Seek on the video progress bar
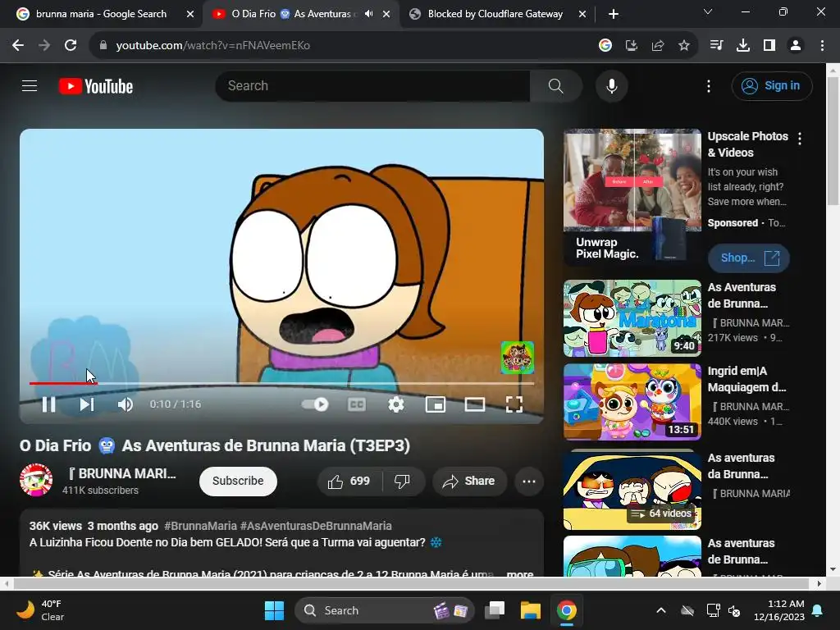This screenshot has width=840, height=630. click(281, 383)
